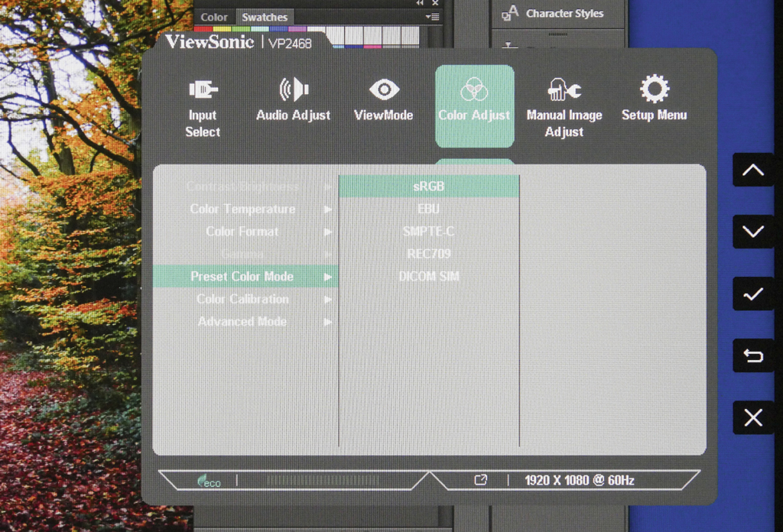This screenshot has width=783, height=532.
Task: Select the REC709 preset option
Action: (429, 254)
